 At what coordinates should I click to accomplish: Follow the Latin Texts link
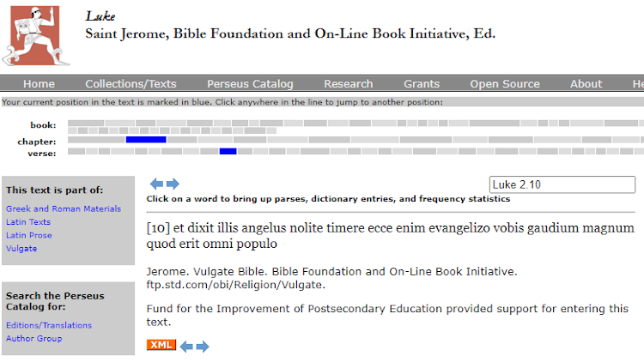click(28, 221)
